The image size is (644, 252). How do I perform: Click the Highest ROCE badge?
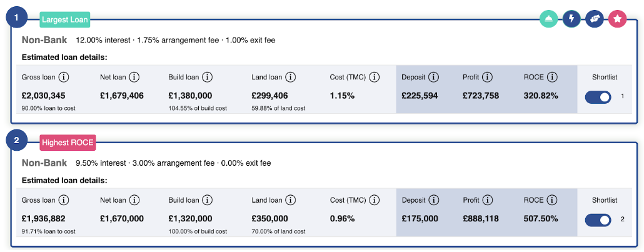coord(68,143)
